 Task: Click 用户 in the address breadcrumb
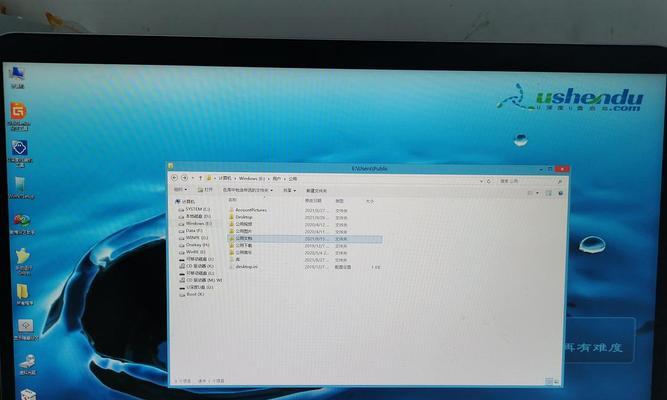pyautogui.click(x=277, y=179)
